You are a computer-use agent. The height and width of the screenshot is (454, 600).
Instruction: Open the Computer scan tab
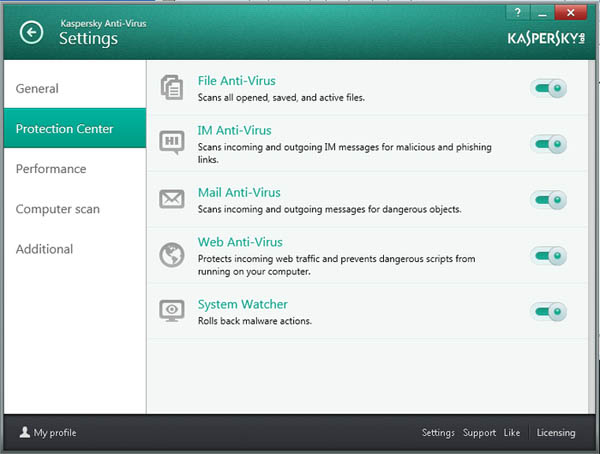coord(75,209)
